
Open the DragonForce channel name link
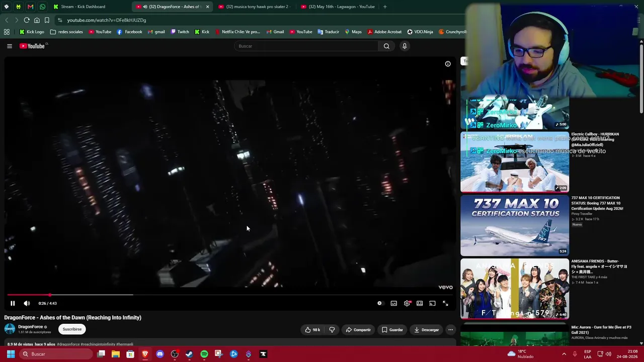(x=31, y=327)
